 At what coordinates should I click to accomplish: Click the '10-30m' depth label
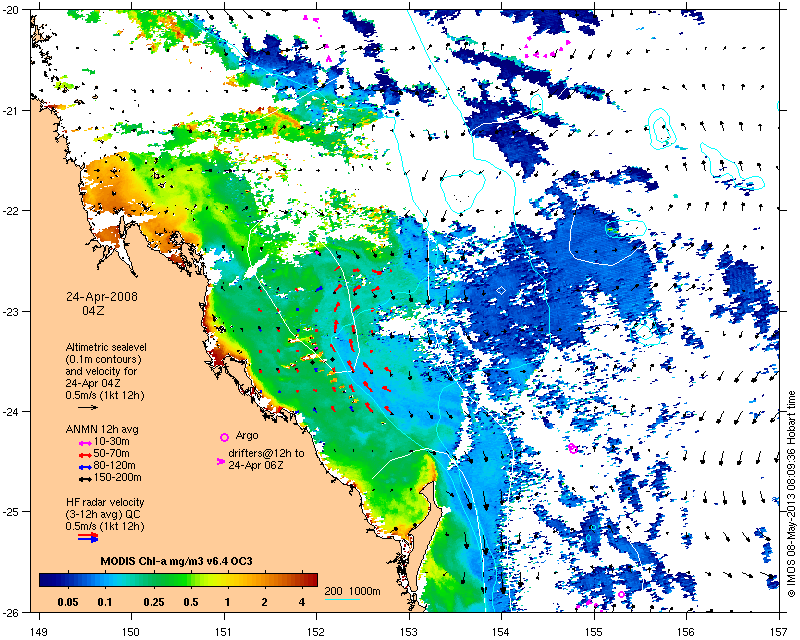pyautogui.click(x=111, y=441)
